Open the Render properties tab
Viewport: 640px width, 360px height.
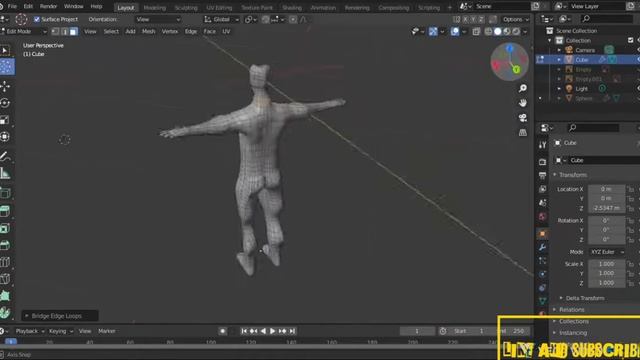coord(542,162)
